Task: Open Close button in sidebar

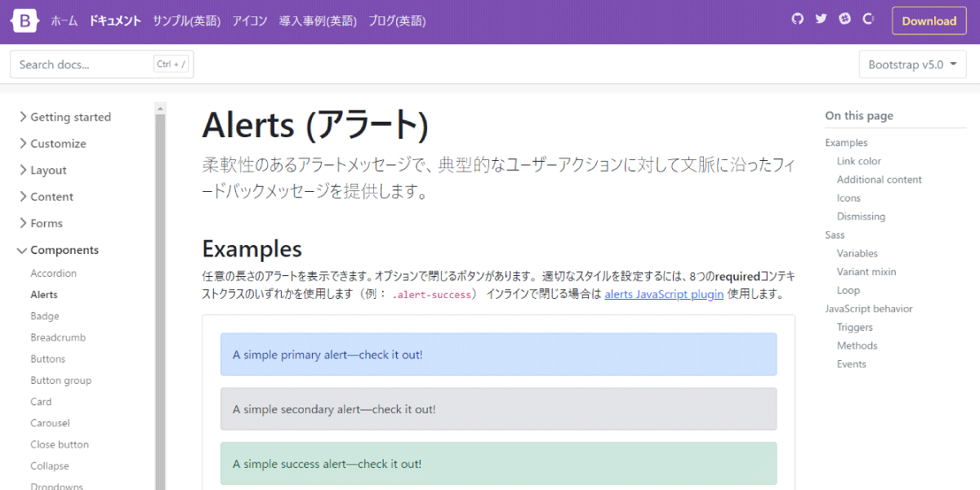Action: click(x=60, y=444)
